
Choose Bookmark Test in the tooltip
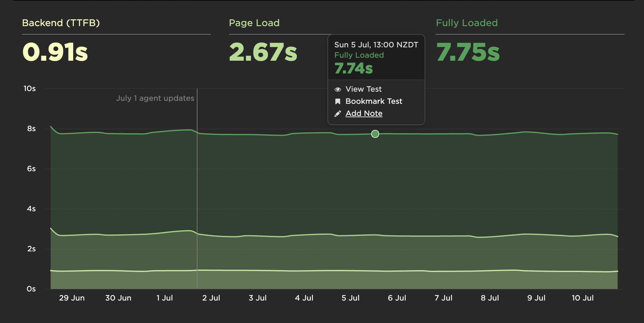[374, 101]
